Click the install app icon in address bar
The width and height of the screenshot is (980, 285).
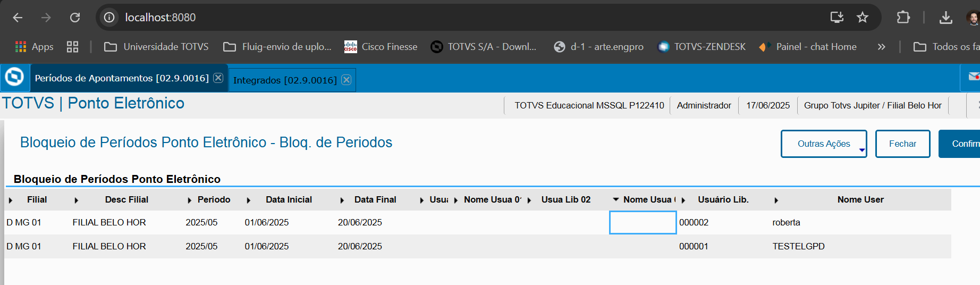(x=837, y=18)
